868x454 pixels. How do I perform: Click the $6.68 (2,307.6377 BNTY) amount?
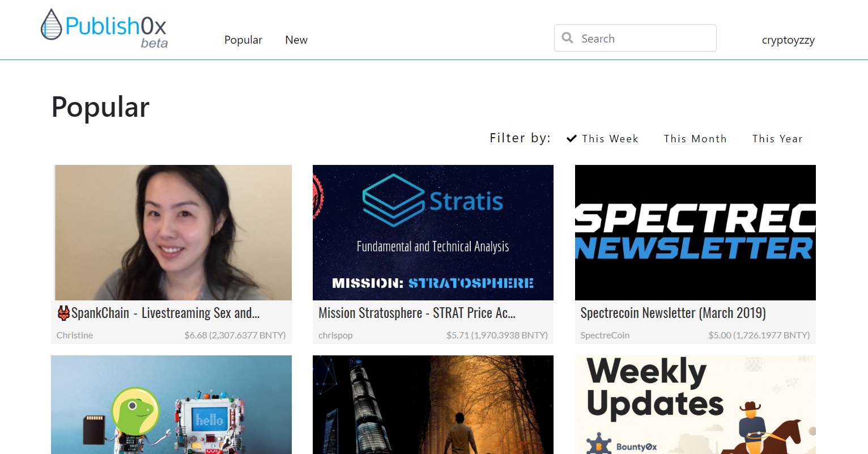tap(235, 335)
